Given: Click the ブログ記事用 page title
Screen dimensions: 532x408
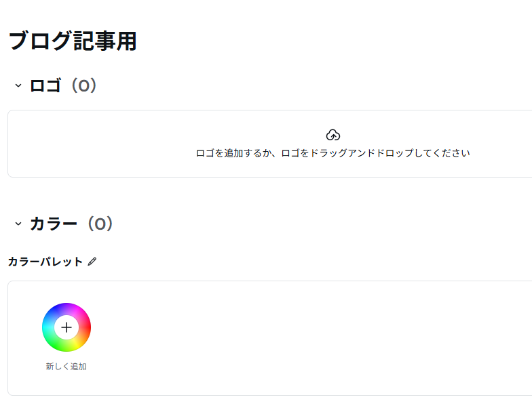Looking at the screenshot, I should pos(73,41).
